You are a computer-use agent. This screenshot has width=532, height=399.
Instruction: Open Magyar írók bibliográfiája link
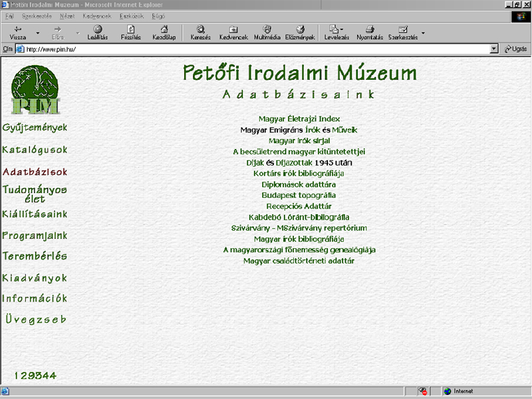[x=299, y=239]
